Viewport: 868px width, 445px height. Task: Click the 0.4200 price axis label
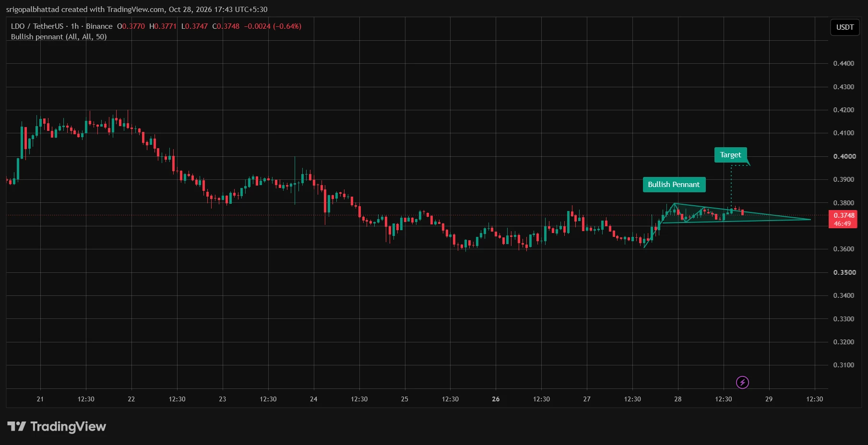[844, 110]
